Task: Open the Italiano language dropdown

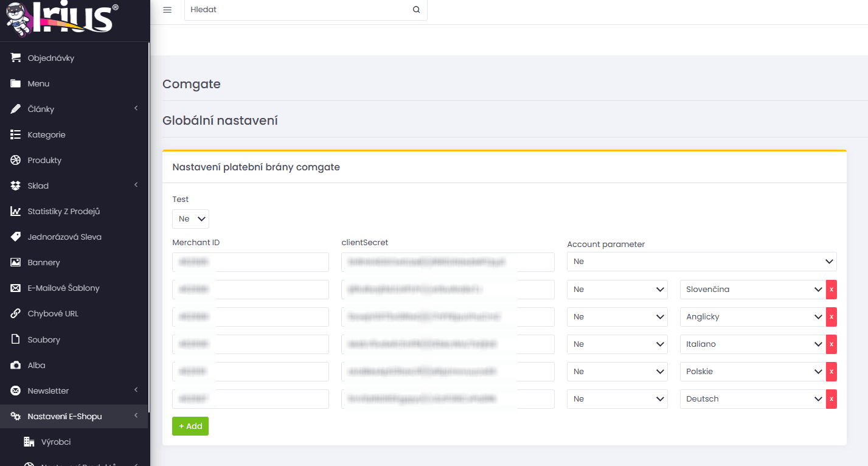Action: click(752, 344)
